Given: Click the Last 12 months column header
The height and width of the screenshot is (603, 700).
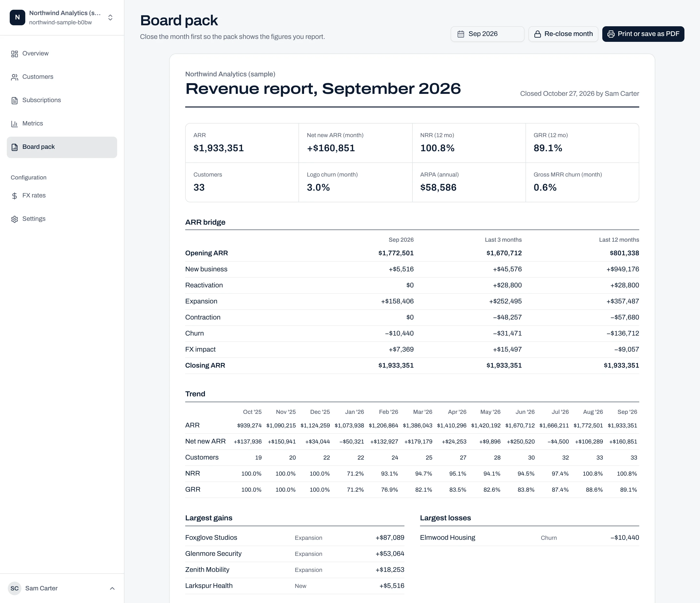Looking at the screenshot, I should coord(619,240).
